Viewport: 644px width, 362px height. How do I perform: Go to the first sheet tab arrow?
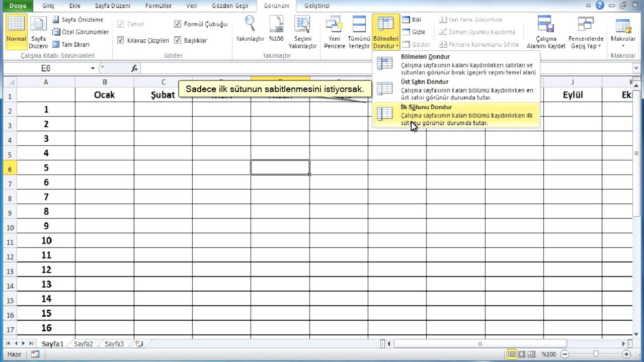(x=9, y=343)
